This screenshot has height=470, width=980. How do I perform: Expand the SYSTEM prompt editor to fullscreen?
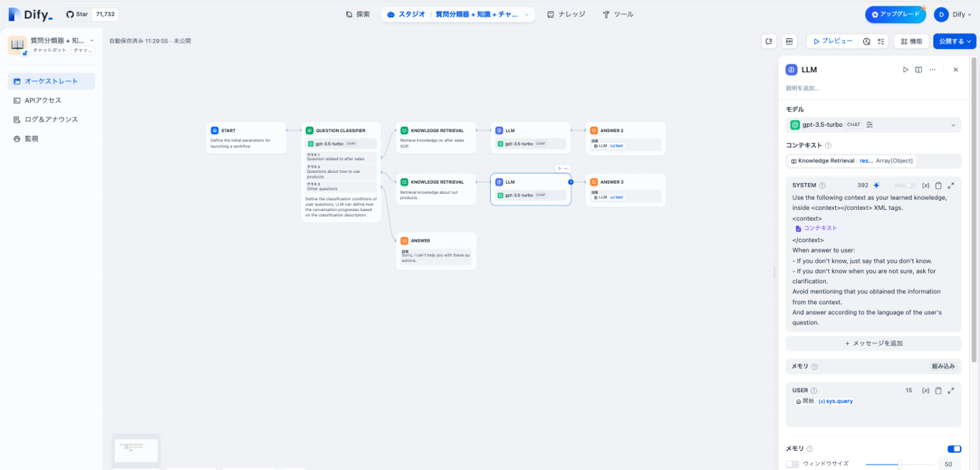click(x=951, y=186)
